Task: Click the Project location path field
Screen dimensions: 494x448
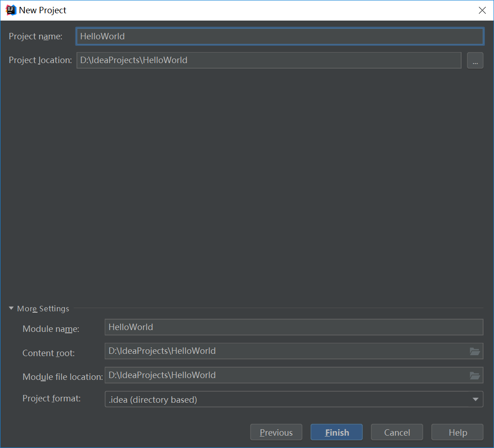Action: coord(269,60)
